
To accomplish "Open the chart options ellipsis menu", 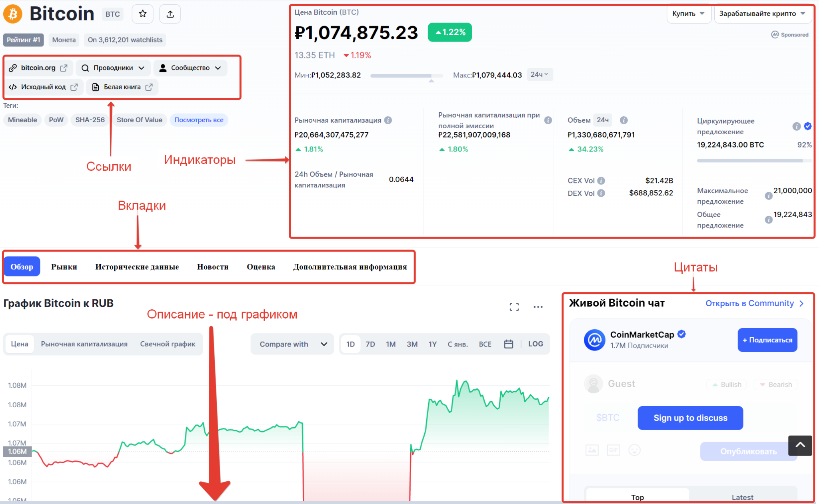I will tap(538, 306).
